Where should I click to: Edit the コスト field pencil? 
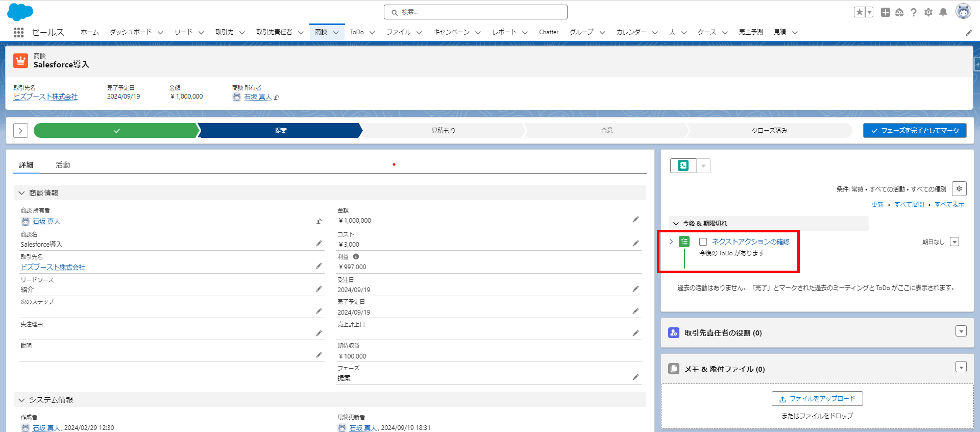click(635, 244)
